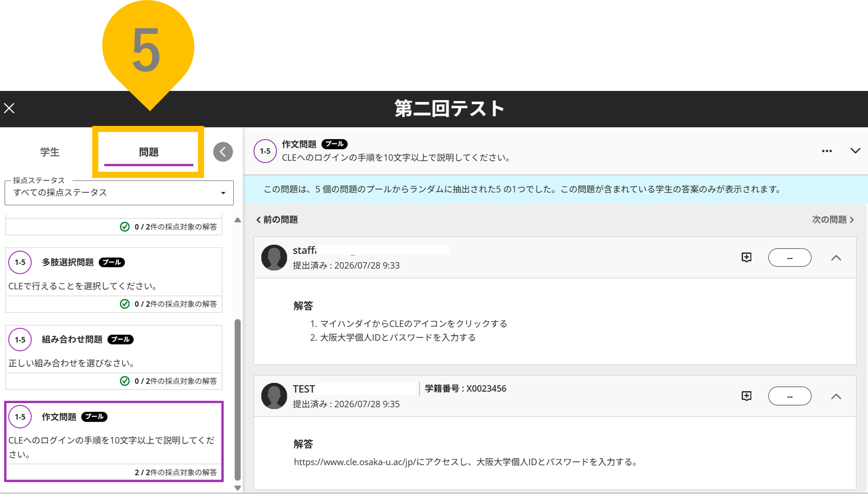Image resolution: width=868 pixels, height=494 pixels.
Task: Go to 次の問題
Action: point(833,219)
